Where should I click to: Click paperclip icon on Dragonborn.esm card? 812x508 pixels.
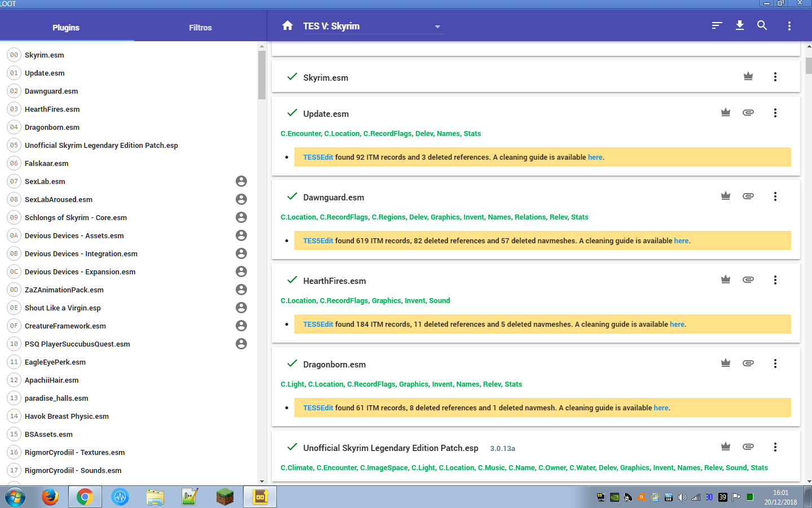coord(748,363)
